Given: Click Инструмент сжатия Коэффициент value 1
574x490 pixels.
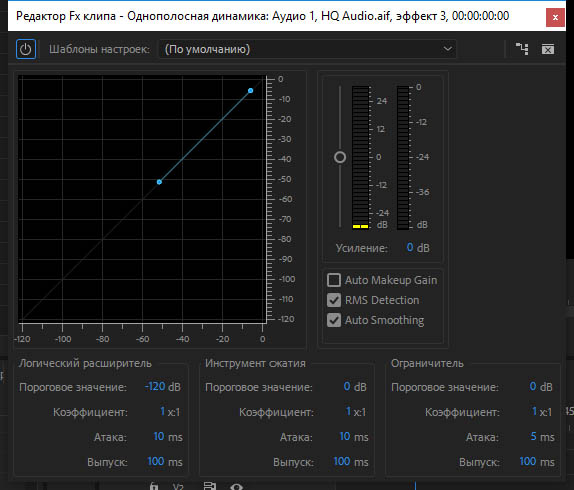Looking at the screenshot, I should 348,411.
